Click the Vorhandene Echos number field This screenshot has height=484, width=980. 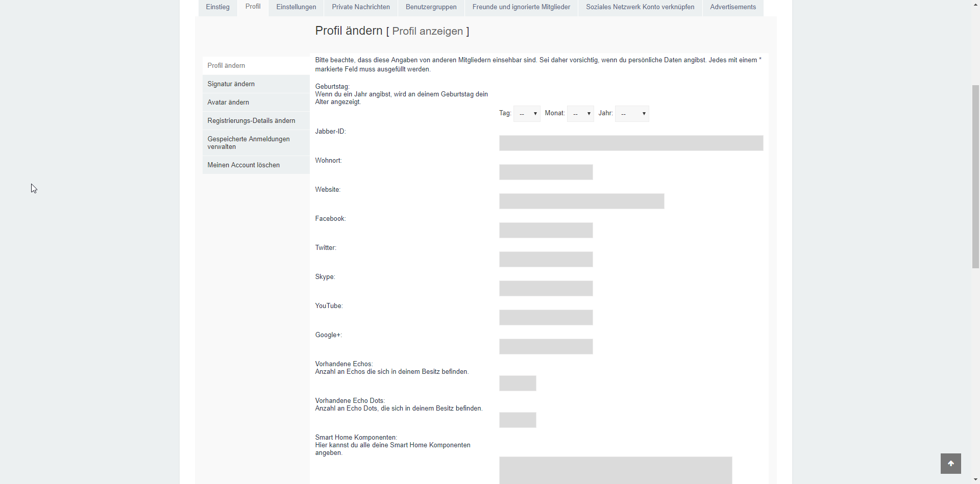518,384
